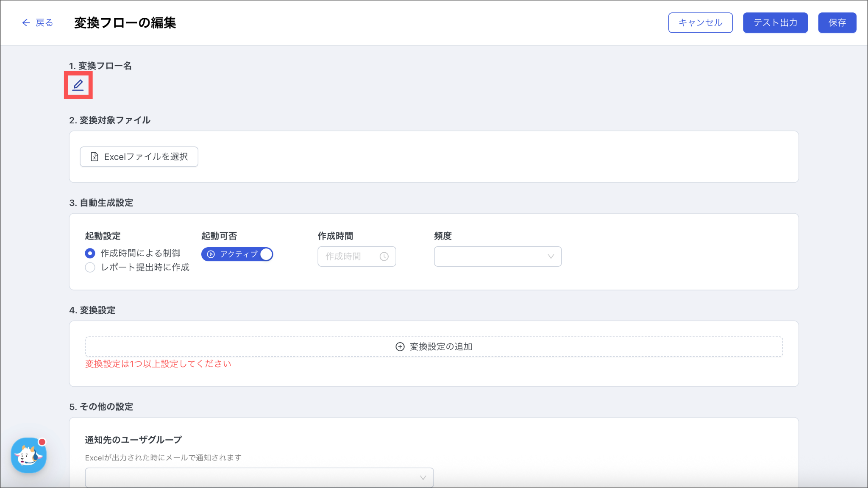
Task: Click the chevron arrow of 頻度 dropdown
Action: tap(551, 257)
